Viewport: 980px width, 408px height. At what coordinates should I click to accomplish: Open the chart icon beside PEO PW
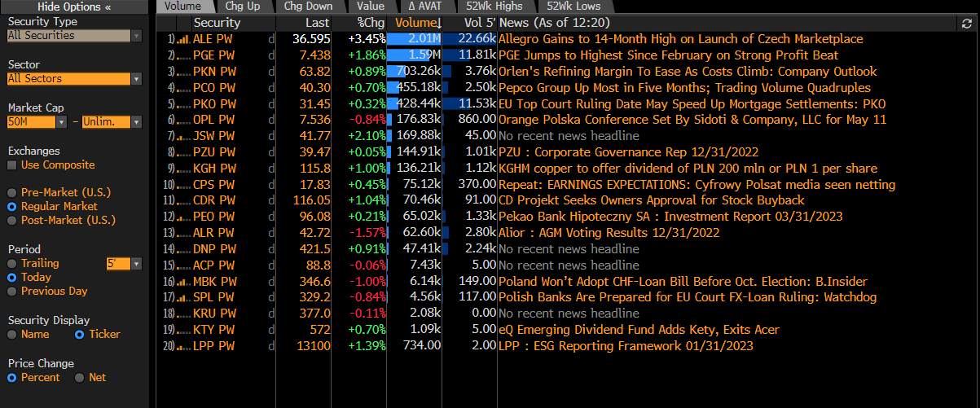[x=183, y=217]
